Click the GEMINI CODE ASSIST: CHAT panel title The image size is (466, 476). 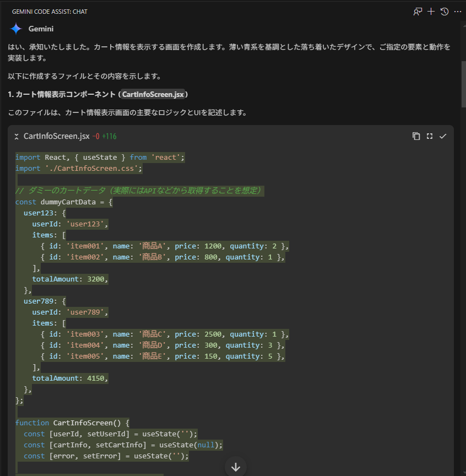pos(50,12)
